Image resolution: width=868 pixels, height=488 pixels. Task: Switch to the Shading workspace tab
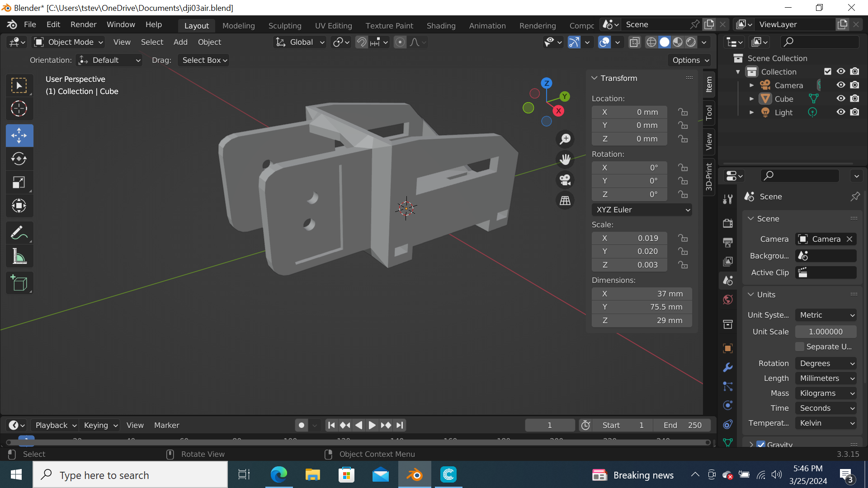pos(441,25)
